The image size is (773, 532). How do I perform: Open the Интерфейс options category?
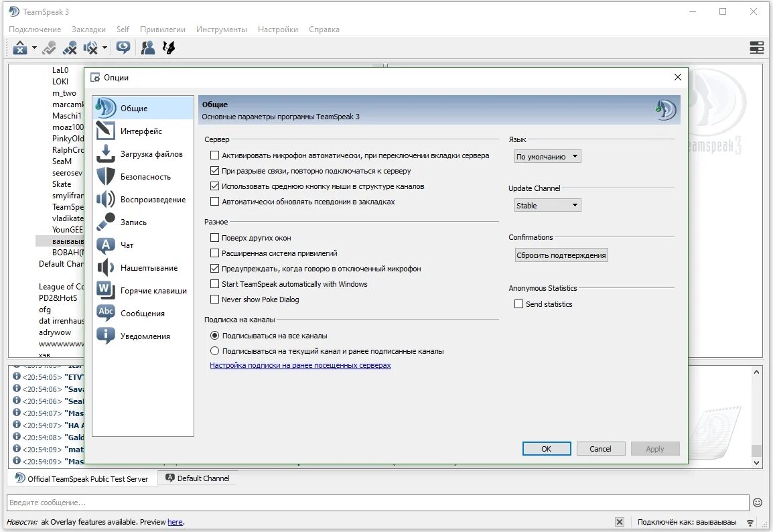pyautogui.click(x=143, y=131)
